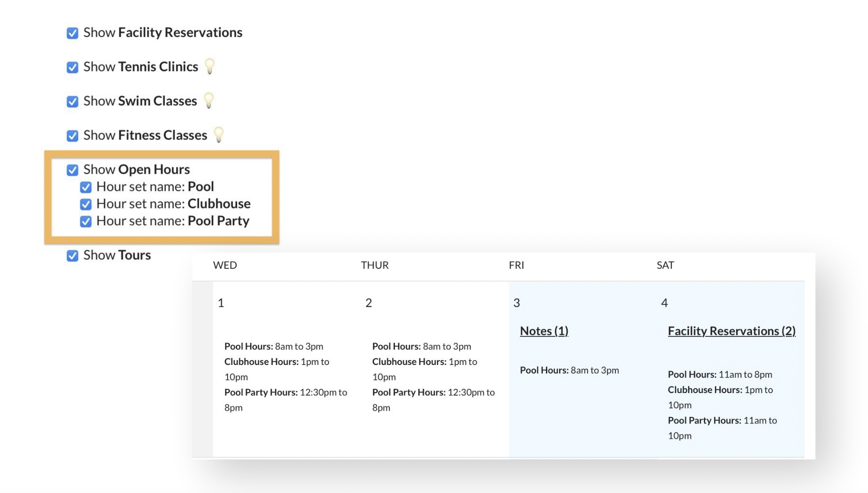Click day 2 date number in calendar
Screen dimensions: 868x493
[x=369, y=303]
